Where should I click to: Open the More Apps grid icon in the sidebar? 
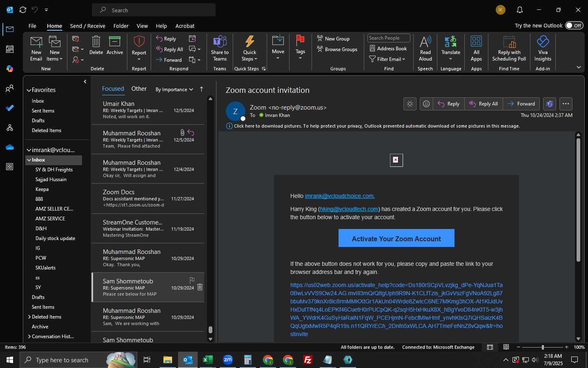tap(10, 167)
